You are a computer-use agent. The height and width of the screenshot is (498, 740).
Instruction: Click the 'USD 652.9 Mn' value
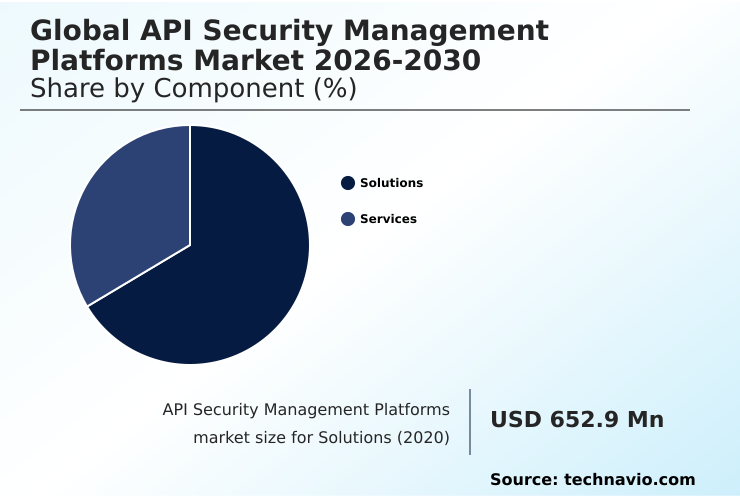576,420
